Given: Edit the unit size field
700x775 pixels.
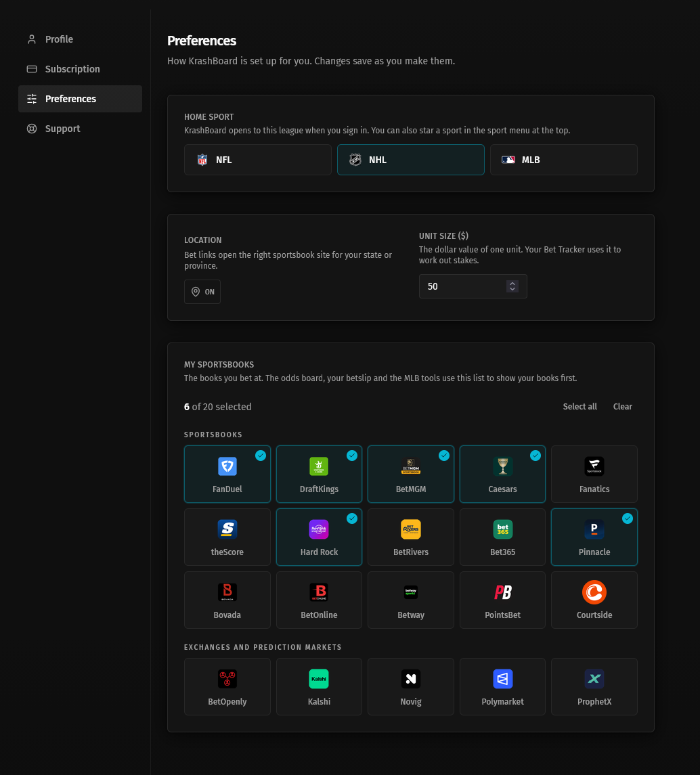Looking at the screenshot, I should (473, 286).
